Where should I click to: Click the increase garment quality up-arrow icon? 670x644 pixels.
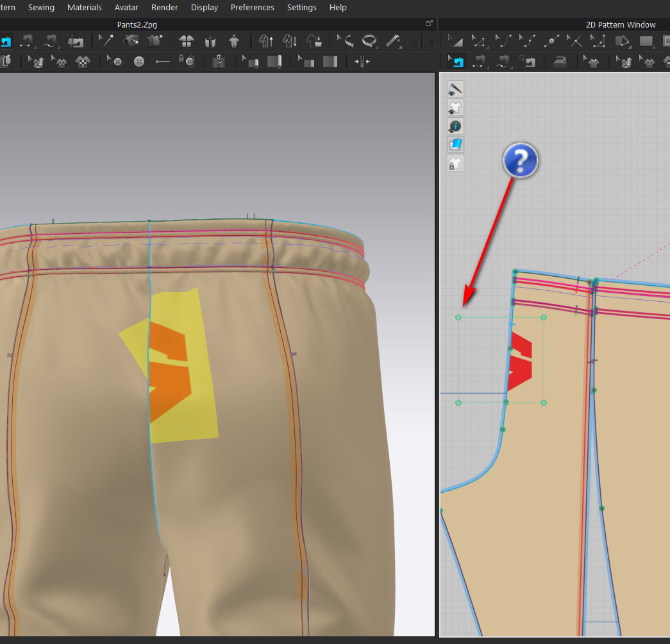266,42
